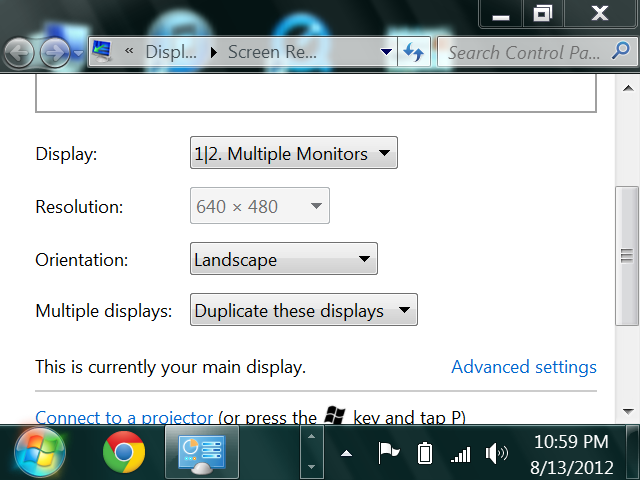Click the Show desktop strip beside the clock
The height and width of the screenshot is (480, 640).
[x=633, y=452]
